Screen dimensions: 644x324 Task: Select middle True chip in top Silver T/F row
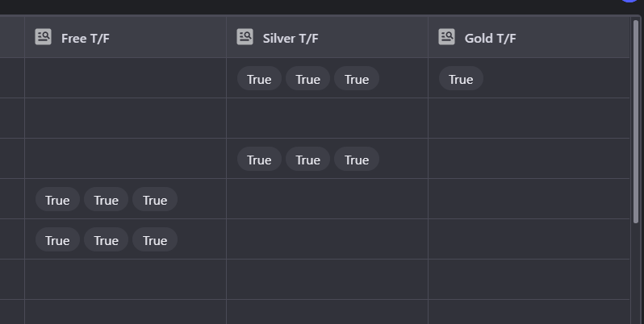[x=307, y=78]
